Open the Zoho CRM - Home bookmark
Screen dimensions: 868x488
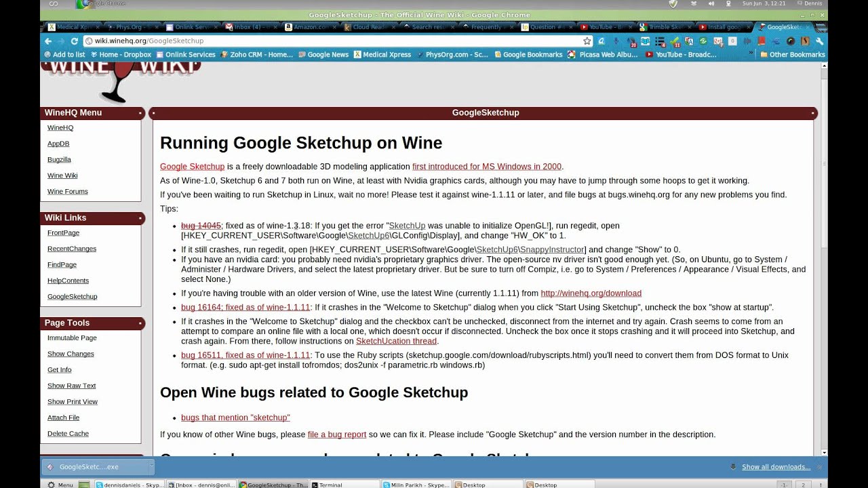pos(257,55)
